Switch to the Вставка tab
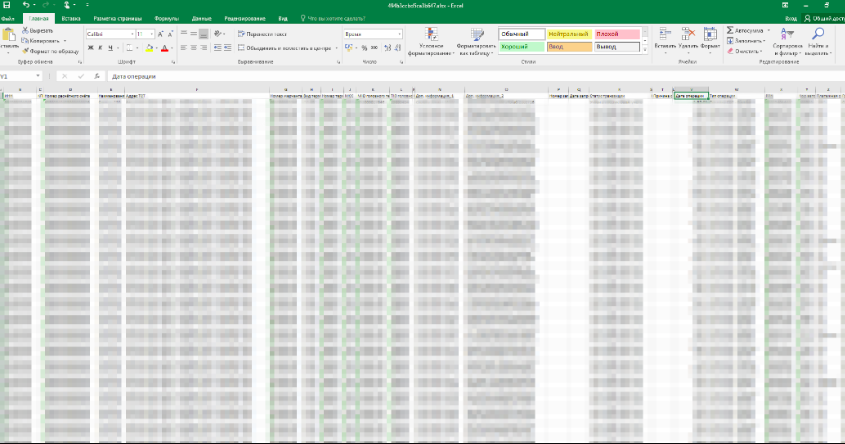The width and height of the screenshot is (845, 444). (x=71, y=18)
